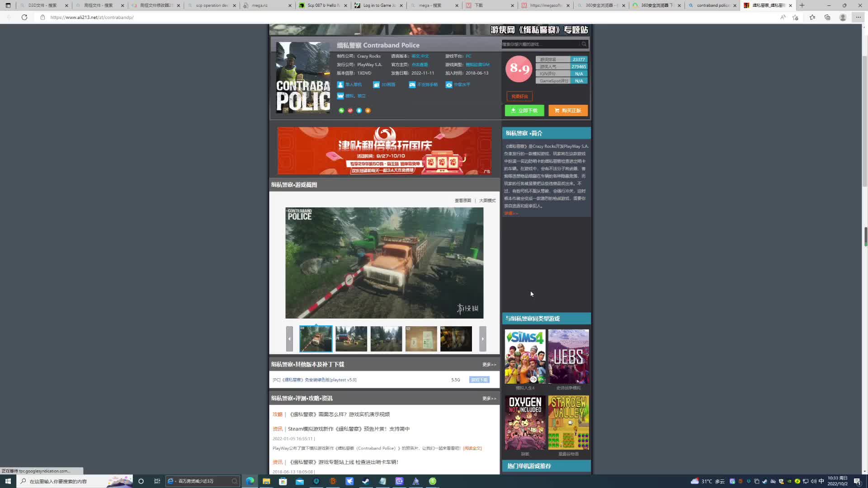
Task: Expand the red details link under the game introduction
Action: tap(511, 213)
